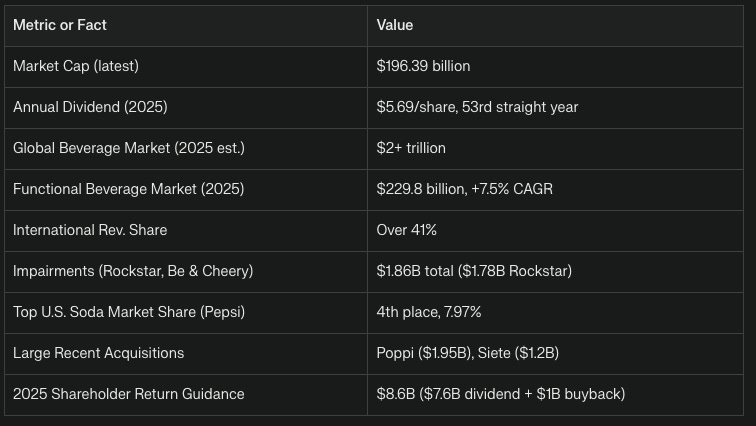This screenshot has height=426, width=756.
Task: Select 'Top U.S. Soda Market Share (Pepsi)' label
Action: point(129,312)
